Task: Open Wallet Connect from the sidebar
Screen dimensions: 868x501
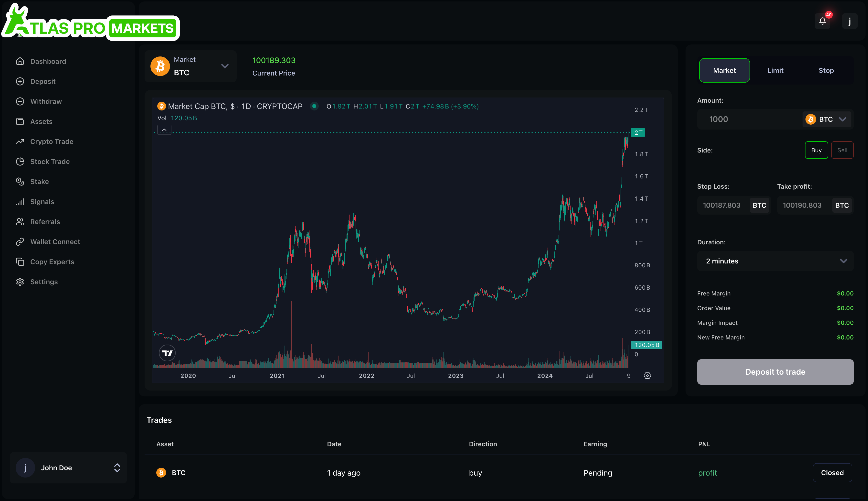Action: pyautogui.click(x=55, y=241)
